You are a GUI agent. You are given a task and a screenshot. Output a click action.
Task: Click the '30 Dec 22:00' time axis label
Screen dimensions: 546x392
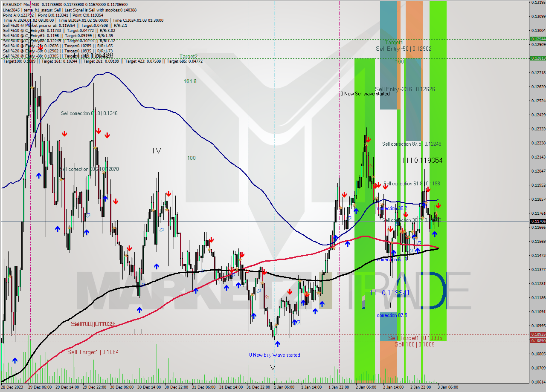click(177, 387)
